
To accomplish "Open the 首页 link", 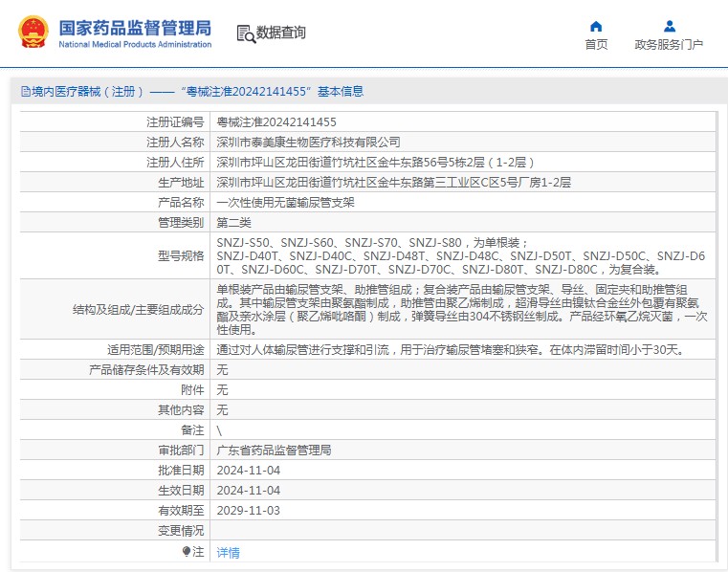I will click(596, 45).
